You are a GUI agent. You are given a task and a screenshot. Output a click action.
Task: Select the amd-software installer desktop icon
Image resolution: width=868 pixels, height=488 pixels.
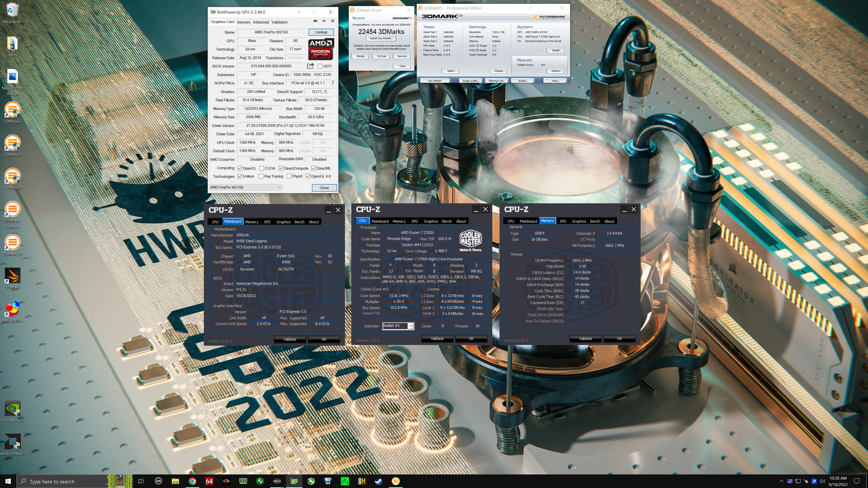(12, 445)
